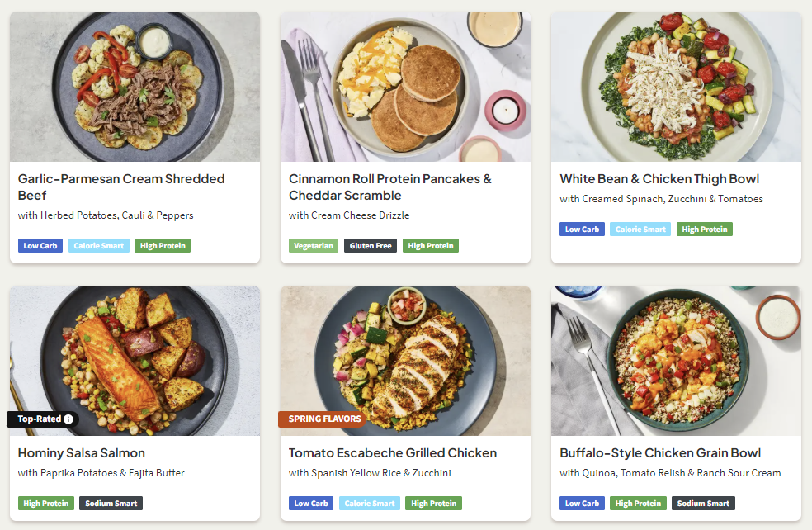The height and width of the screenshot is (530, 812).
Task: Click the Vegetarian tag on pancakes card
Action: (314, 246)
